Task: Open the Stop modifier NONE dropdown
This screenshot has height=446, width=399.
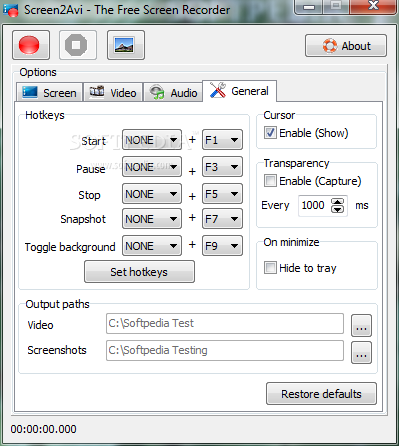Action: point(152,194)
